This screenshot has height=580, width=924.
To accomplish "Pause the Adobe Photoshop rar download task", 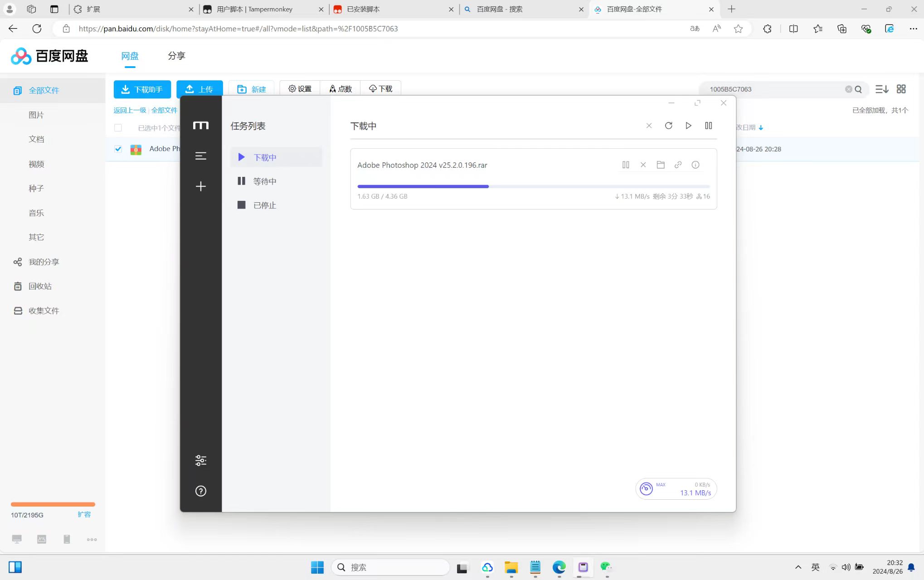I will 626,165.
